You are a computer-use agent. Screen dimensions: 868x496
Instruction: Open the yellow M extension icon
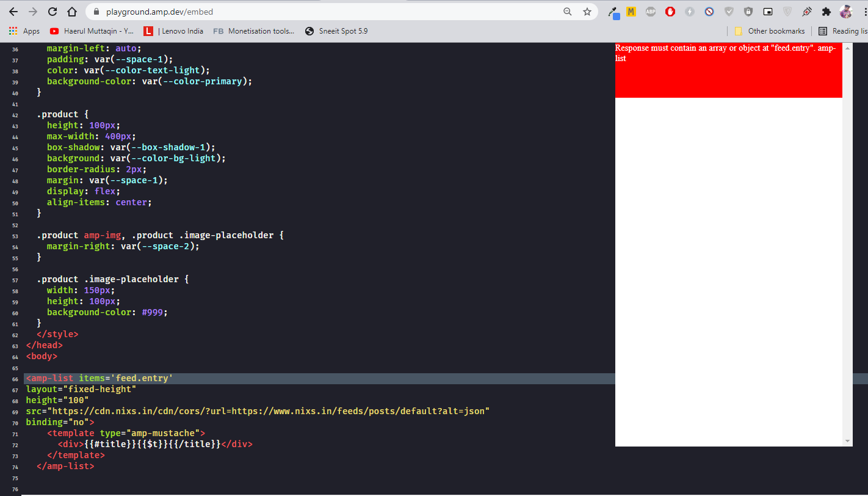631,12
